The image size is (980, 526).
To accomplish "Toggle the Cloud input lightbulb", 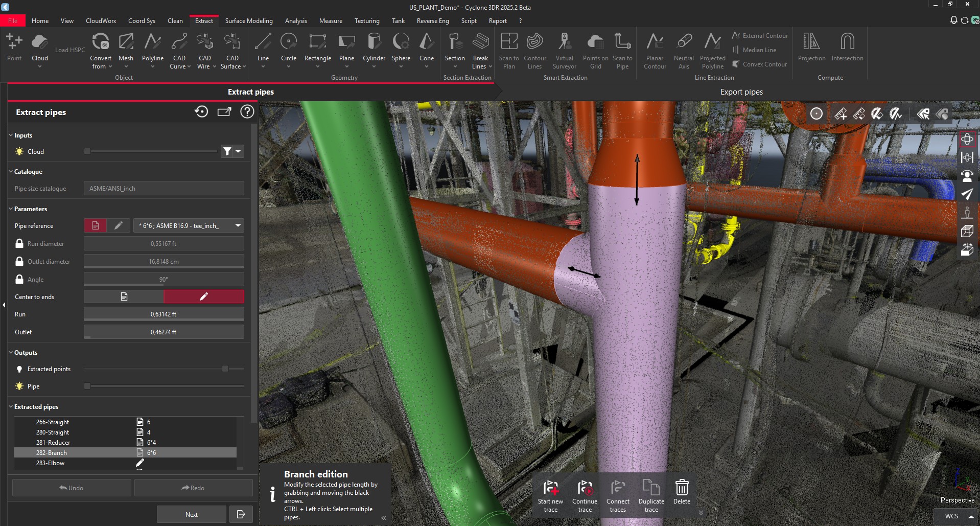I will click(x=19, y=151).
